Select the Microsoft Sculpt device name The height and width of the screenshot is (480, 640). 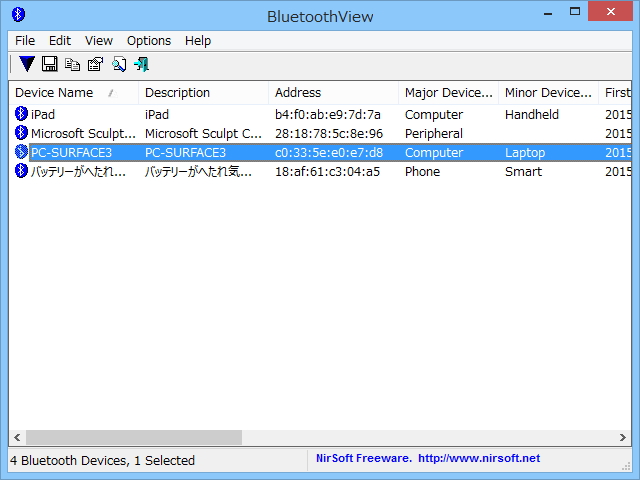point(83,133)
